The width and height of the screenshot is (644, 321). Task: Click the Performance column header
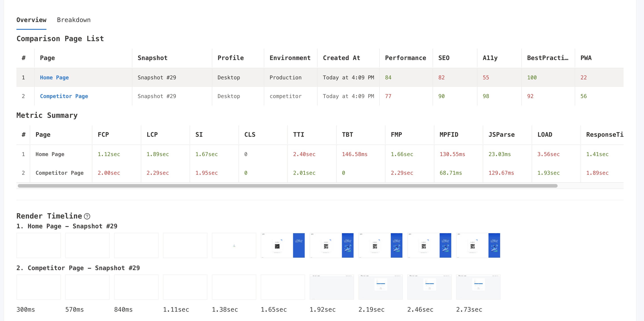click(x=405, y=58)
